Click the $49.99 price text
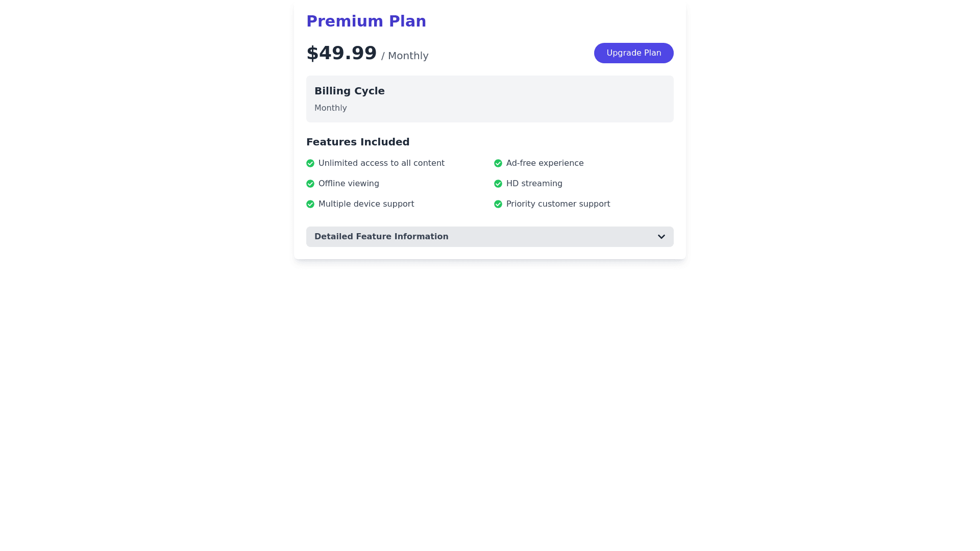 click(341, 53)
